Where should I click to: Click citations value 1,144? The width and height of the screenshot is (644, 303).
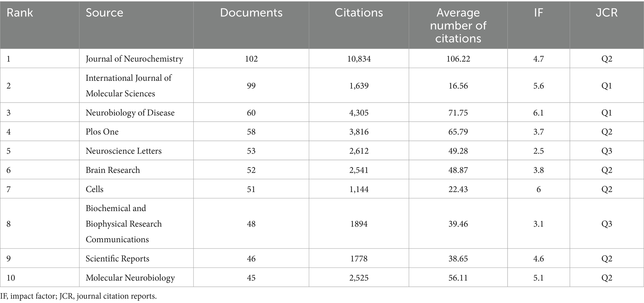(359, 190)
